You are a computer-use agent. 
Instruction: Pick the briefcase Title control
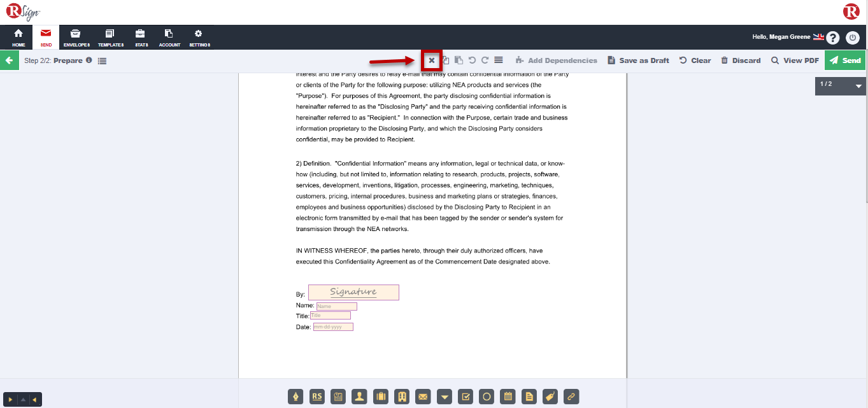(x=381, y=397)
